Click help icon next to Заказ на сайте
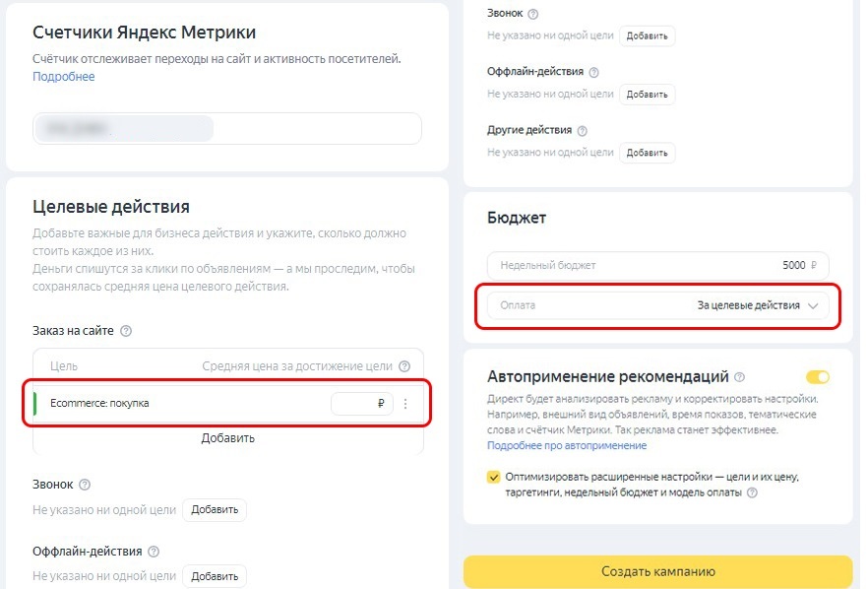 click(125, 332)
